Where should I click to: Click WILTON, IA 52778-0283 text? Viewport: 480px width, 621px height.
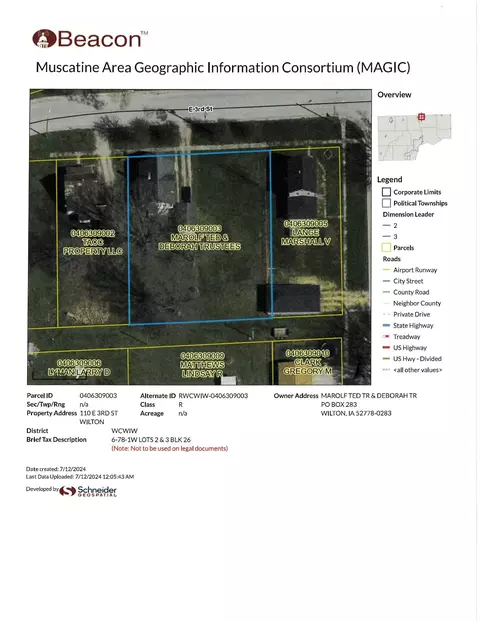point(356,413)
